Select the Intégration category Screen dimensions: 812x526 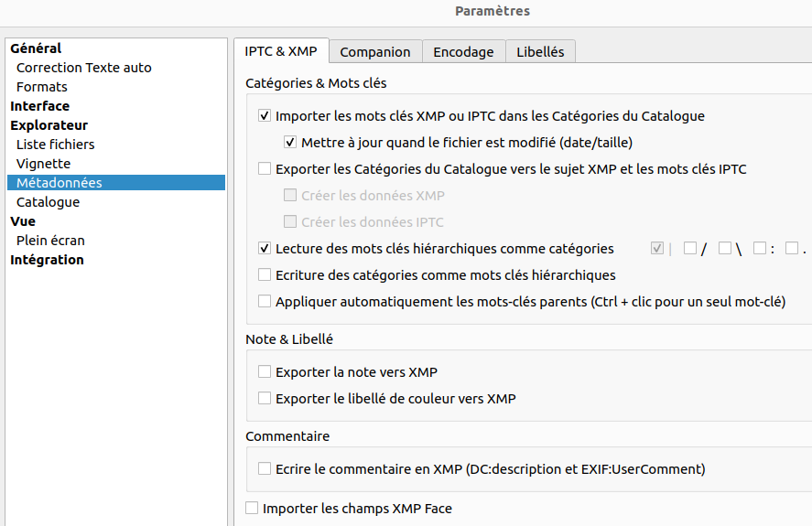(x=47, y=260)
